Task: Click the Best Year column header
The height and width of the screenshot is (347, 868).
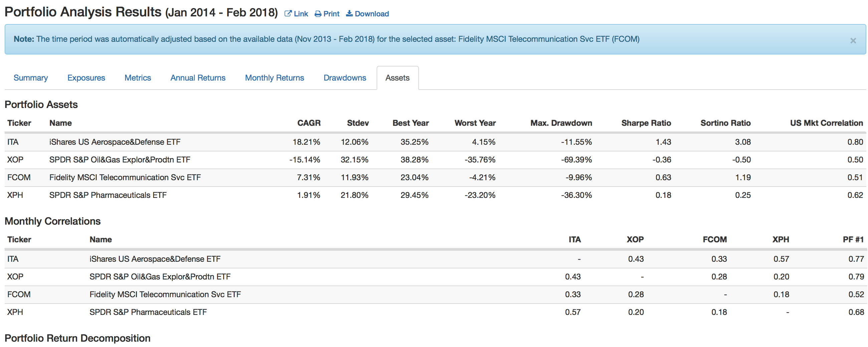Action: click(410, 123)
